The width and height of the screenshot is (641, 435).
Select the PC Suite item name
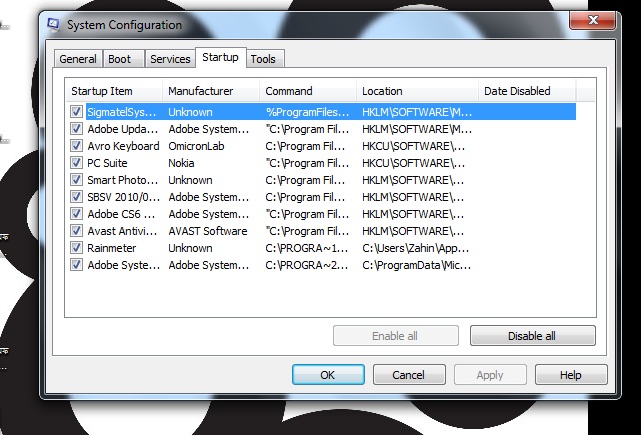point(107,163)
